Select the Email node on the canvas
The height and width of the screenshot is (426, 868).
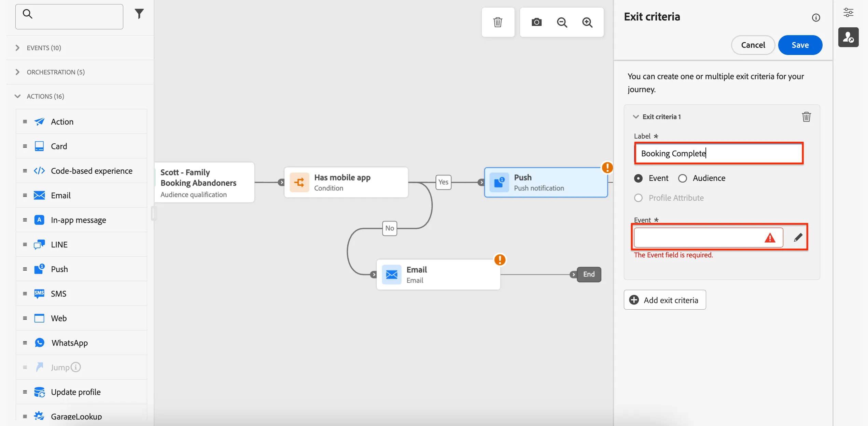tap(438, 274)
